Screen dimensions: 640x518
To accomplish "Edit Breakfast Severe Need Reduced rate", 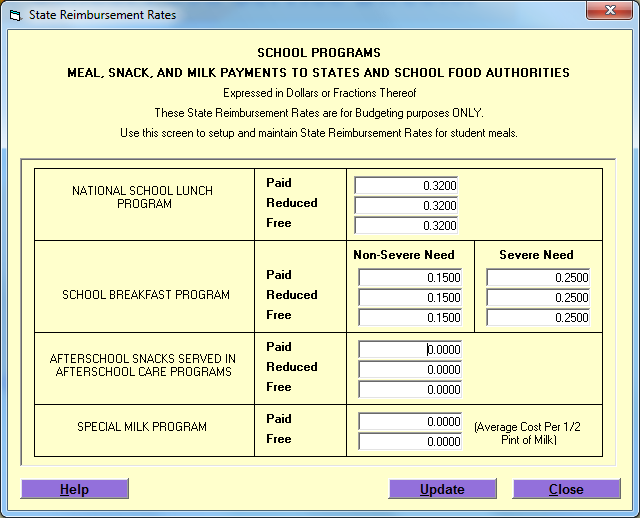I will 538,298.
